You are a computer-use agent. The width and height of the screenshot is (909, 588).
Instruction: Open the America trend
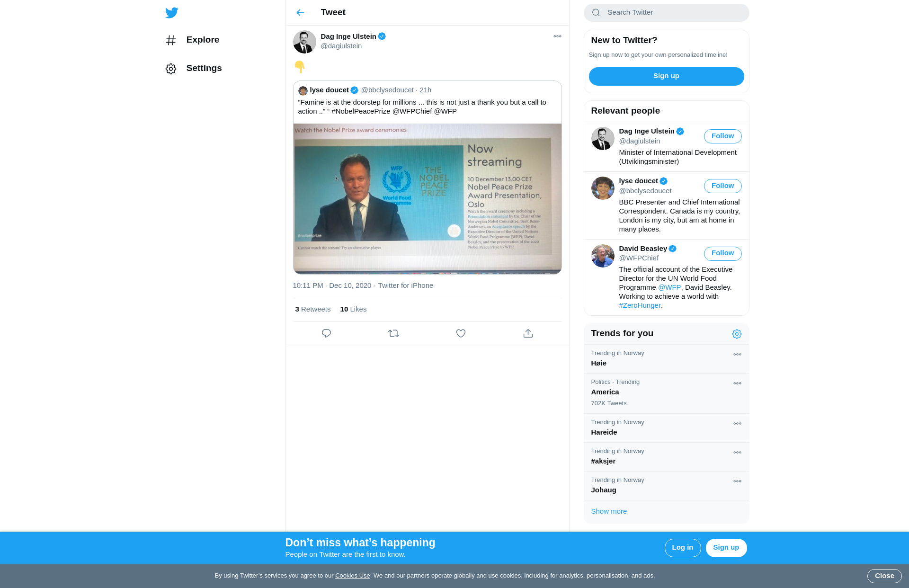pos(666,393)
